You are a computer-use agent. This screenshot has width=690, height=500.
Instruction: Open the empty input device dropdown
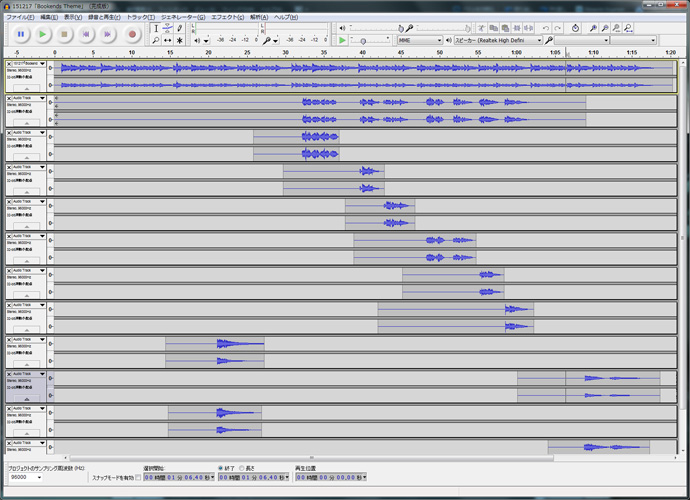point(582,40)
